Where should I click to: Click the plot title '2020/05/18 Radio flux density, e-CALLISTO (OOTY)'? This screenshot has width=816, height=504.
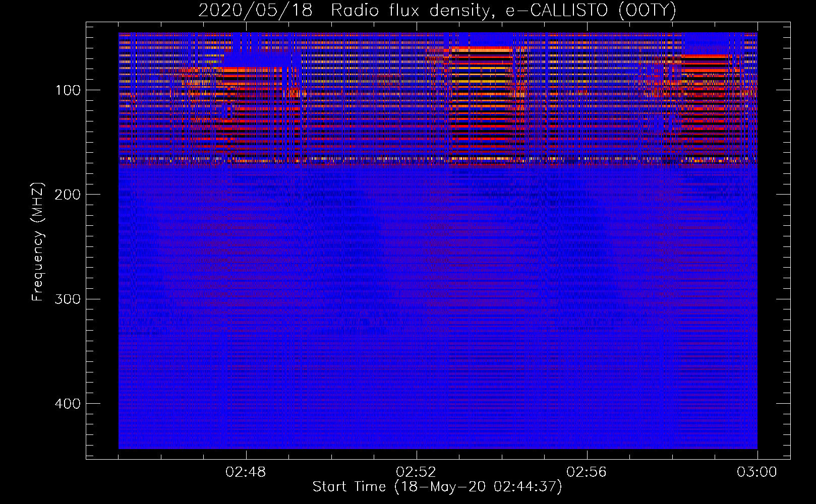(437, 10)
